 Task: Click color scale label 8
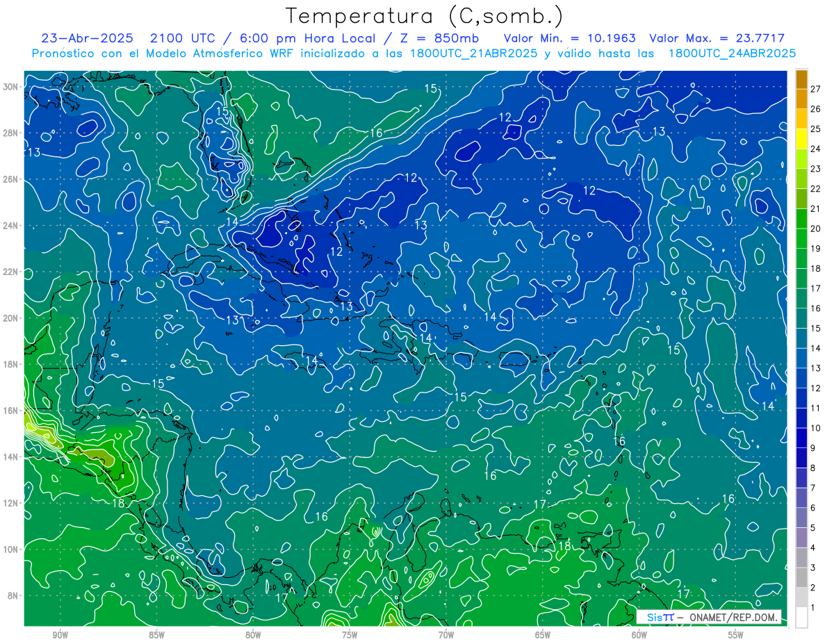click(813, 468)
